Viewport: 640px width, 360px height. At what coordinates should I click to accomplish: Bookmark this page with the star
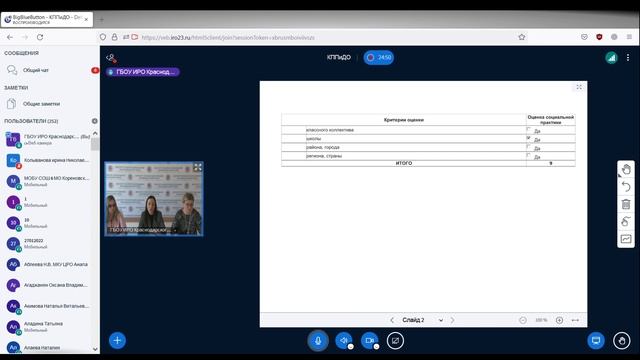click(x=522, y=37)
